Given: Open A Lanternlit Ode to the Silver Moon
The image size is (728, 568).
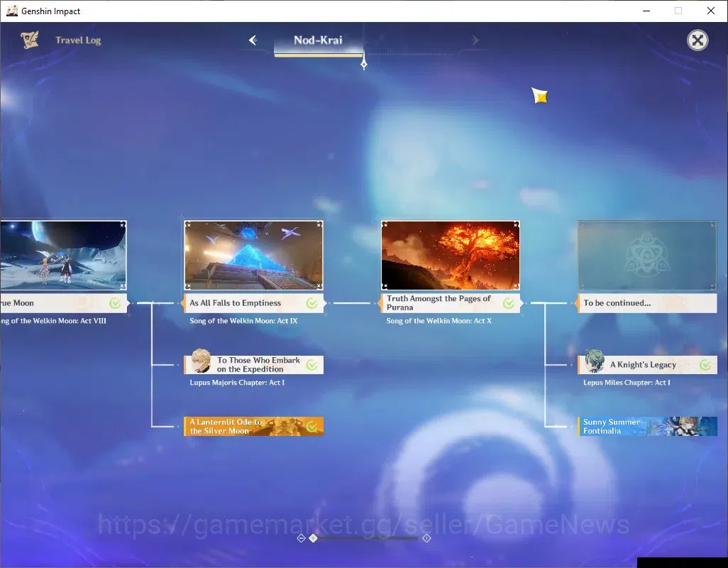Looking at the screenshot, I should 253,426.
